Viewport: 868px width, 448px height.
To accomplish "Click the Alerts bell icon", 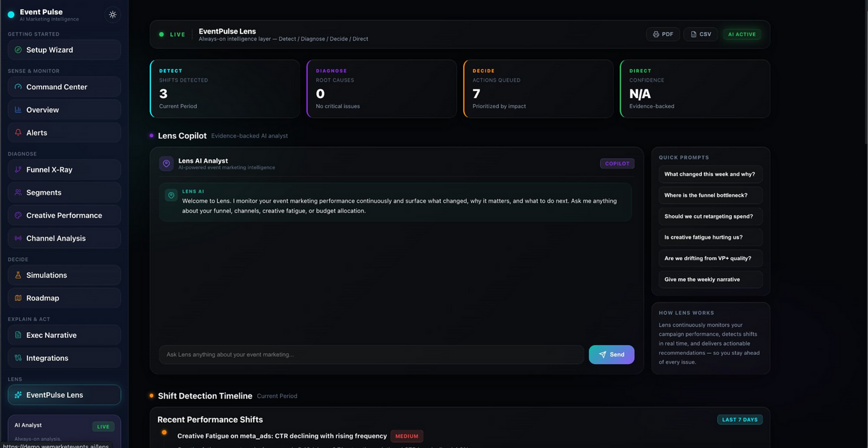I will pos(18,132).
